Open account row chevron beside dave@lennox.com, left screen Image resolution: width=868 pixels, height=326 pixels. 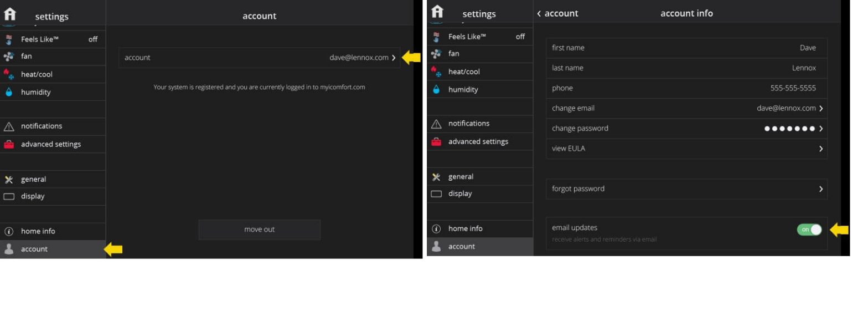coord(394,58)
